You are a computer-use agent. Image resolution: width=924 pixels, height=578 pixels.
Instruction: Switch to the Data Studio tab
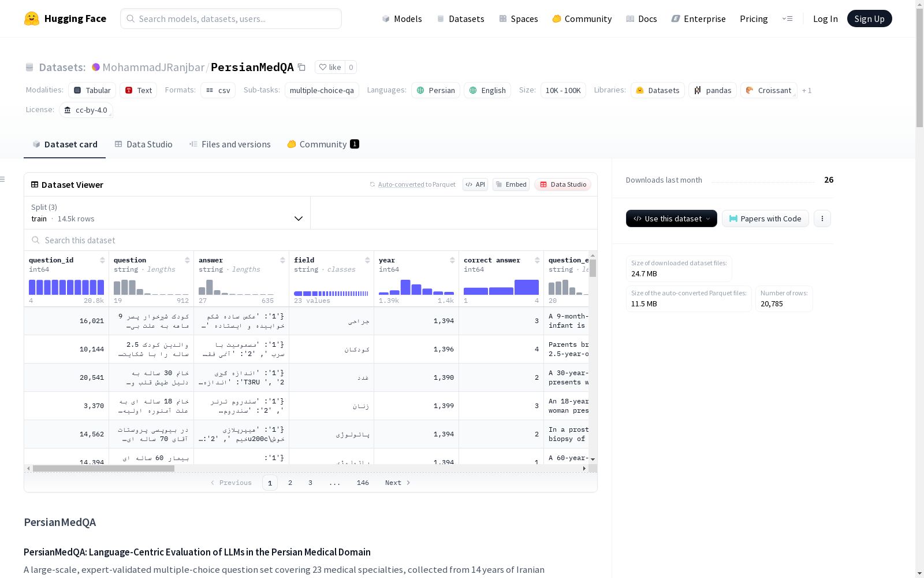pyautogui.click(x=143, y=144)
